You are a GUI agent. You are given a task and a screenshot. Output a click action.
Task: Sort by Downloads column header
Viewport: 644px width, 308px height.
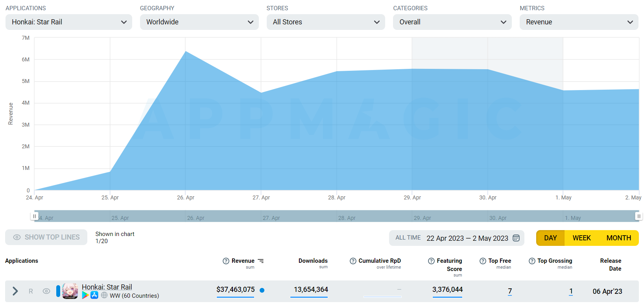313,261
